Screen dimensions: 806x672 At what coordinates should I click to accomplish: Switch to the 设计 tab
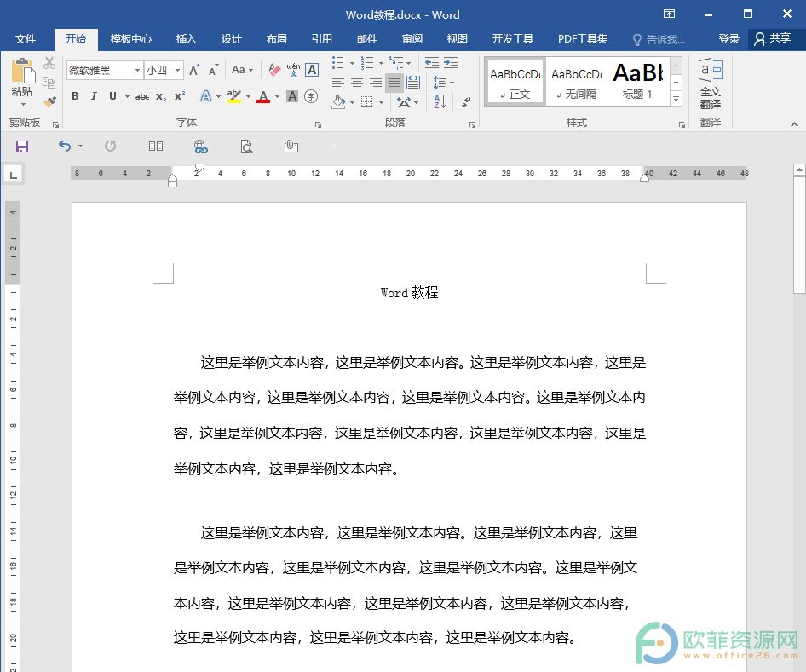(x=231, y=39)
